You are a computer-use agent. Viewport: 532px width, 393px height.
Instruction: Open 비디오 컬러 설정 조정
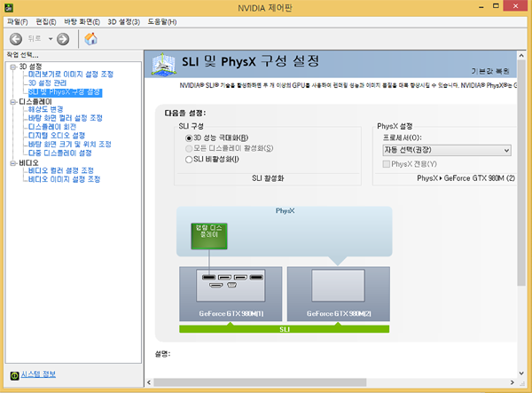[x=60, y=170]
